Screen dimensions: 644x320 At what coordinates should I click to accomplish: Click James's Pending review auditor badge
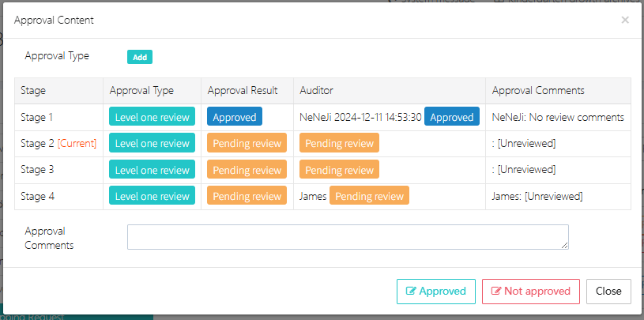tap(369, 196)
